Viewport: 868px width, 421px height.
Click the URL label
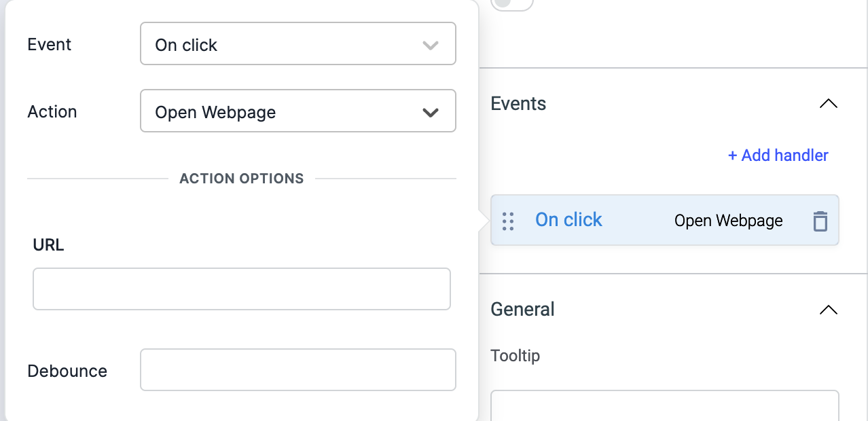[48, 245]
